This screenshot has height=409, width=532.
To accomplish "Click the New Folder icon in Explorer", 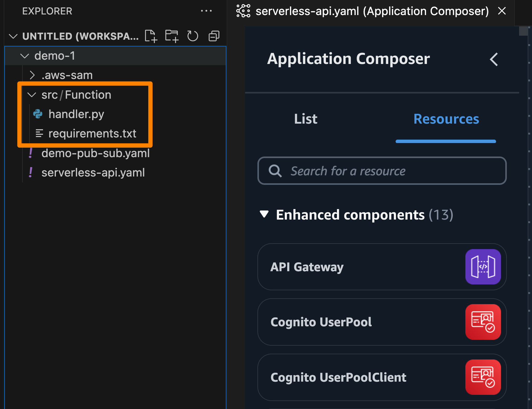I will point(172,36).
